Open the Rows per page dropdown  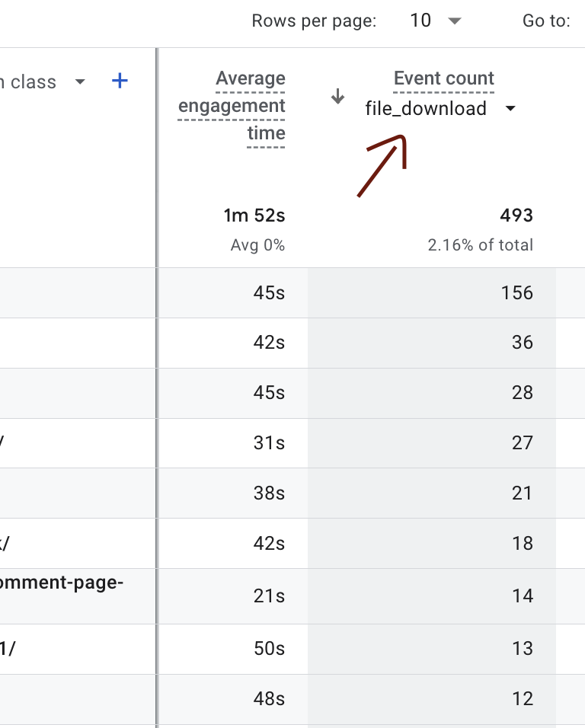[455, 21]
